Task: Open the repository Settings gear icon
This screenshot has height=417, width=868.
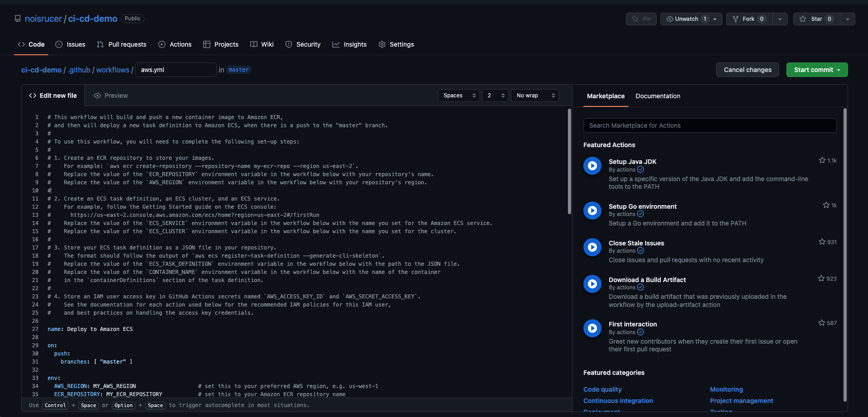Action: point(382,44)
